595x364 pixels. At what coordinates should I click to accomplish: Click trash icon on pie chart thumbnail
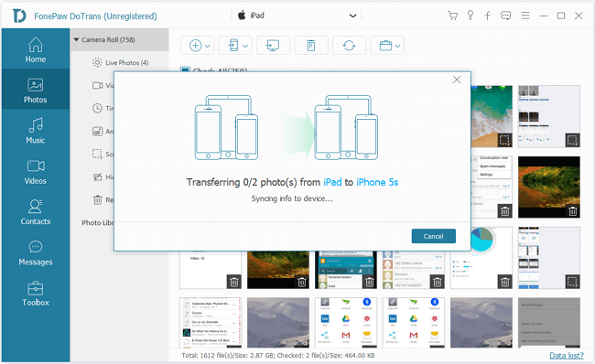(x=504, y=282)
